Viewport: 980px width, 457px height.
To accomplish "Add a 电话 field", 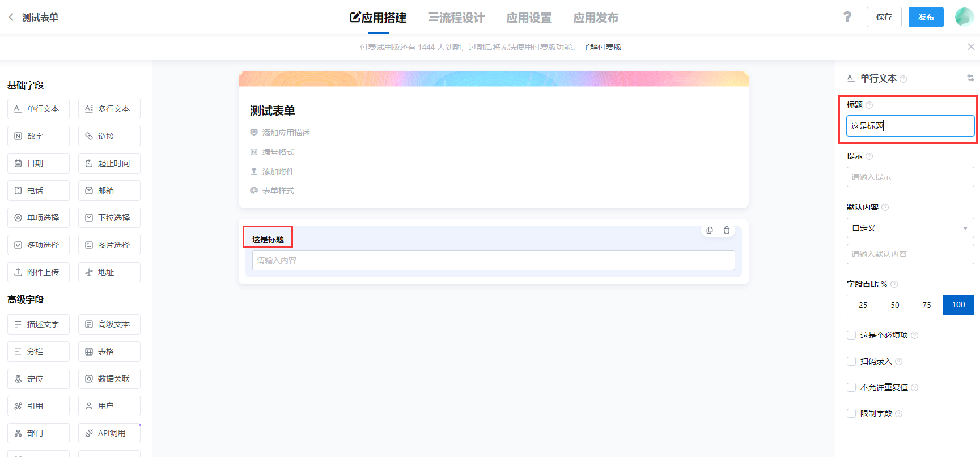I will point(39,191).
